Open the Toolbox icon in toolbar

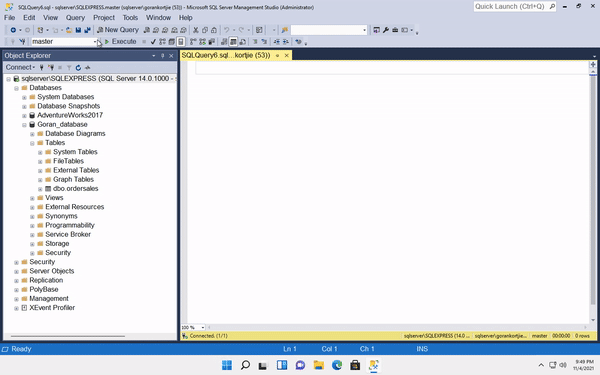point(395,30)
